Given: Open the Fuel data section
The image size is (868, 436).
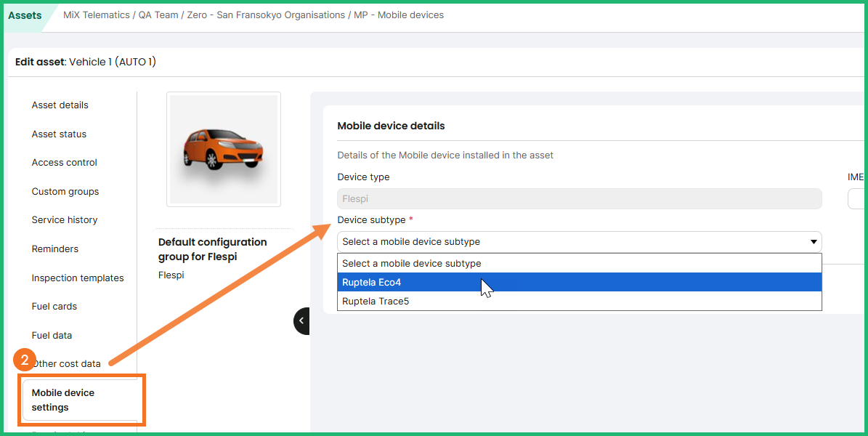Looking at the screenshot, I should click(52, 336).
